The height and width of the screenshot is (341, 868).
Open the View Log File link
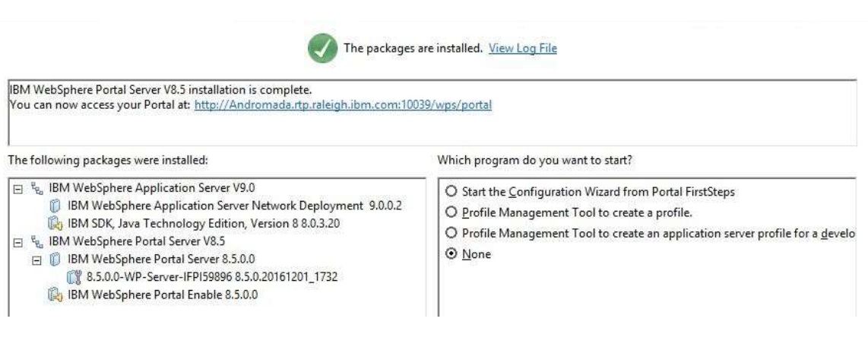coord(522,49)
